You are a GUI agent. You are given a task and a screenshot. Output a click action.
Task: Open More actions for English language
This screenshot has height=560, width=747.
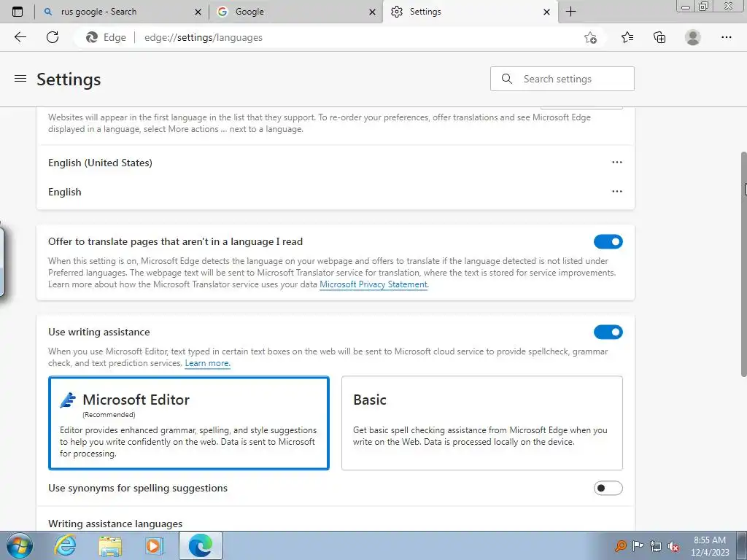coord(617,192)
